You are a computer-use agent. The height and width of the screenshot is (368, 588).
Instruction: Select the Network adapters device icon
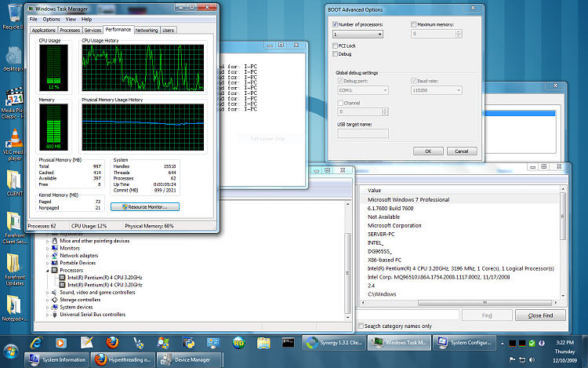point(55,255)
